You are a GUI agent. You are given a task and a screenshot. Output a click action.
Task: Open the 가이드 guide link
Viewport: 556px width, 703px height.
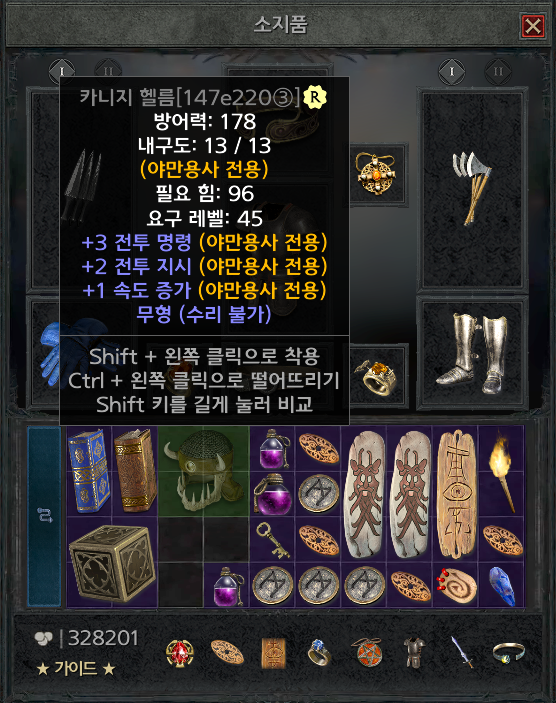(x=76, y=669)
